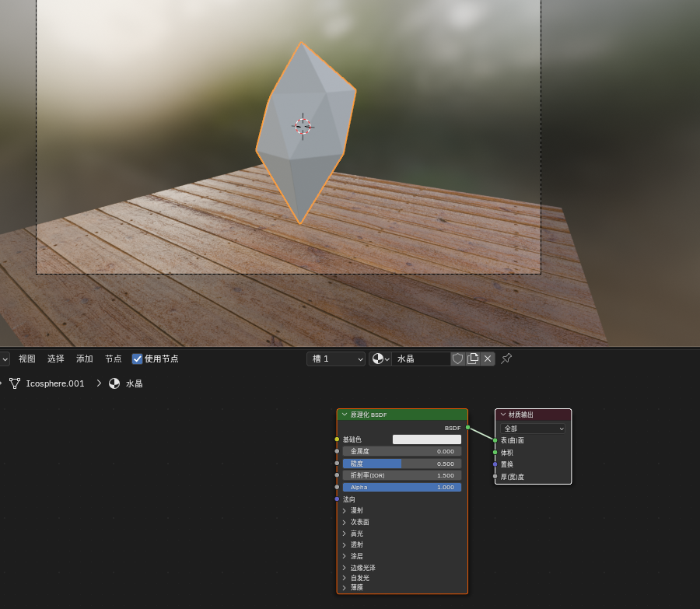Screen dimensions: 700x609
Task: Open the 全部 target dropdown
Action: pyautogui.click(x=533, y=429)
